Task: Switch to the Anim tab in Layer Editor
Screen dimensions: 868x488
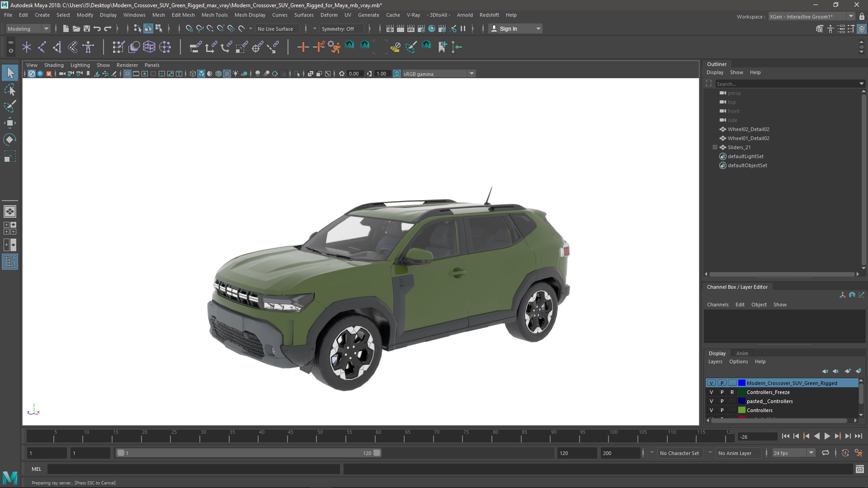Action: (x=742, y=353)
